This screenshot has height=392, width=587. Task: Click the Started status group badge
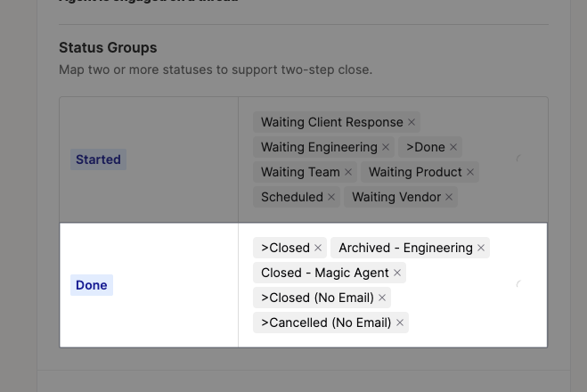click(98, 159)
